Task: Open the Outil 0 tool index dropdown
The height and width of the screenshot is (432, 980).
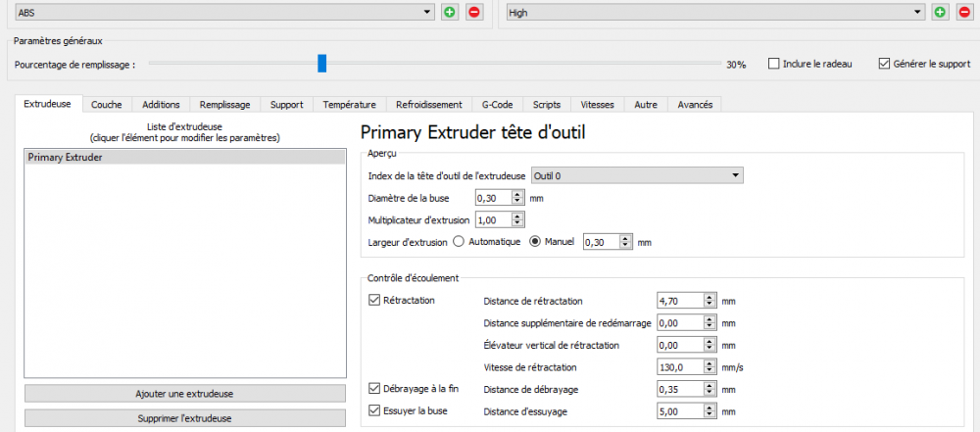Action: point(637,176)
